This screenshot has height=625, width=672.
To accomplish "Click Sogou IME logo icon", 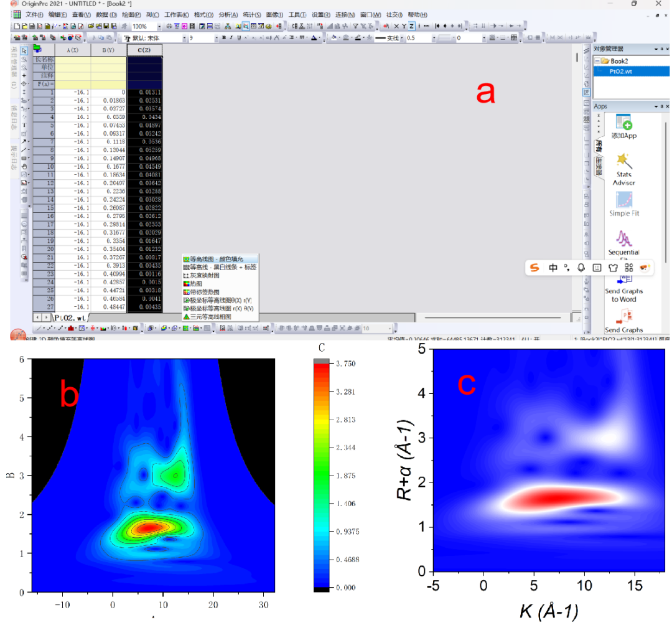I will coord(534,268).
